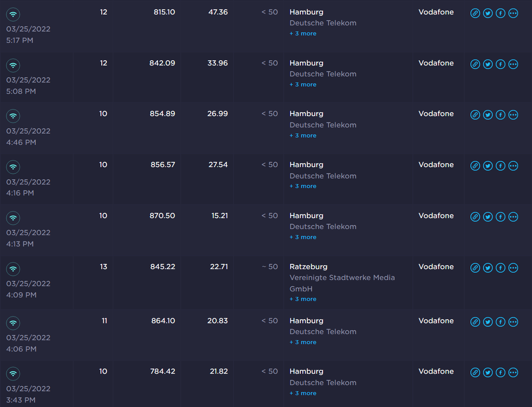Share the Ratzeburg result on Twitter
The width and height of the screenshot is (532, 407).
[x=488, y=268]
